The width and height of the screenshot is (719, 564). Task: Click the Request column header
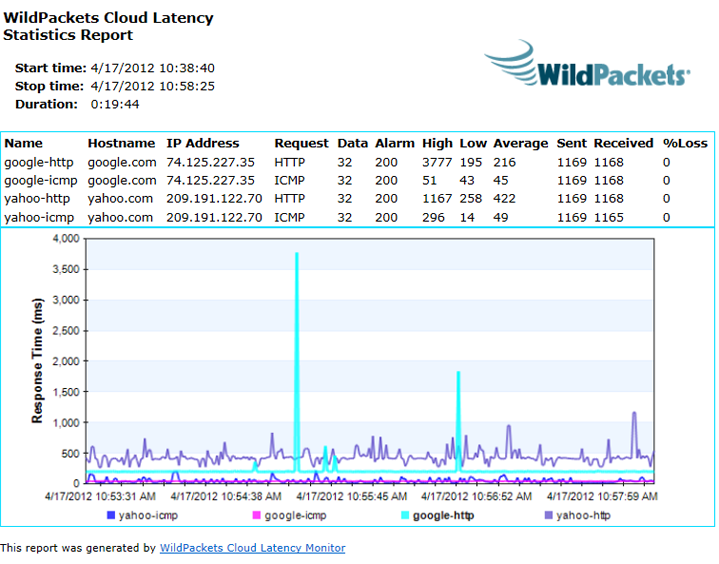(x=301, y=144)
